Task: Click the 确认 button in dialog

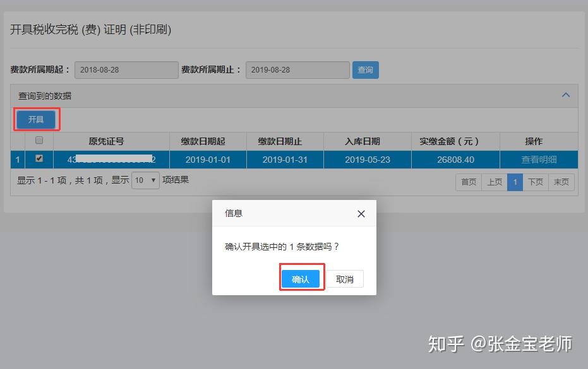Action: (x=301, y=279)
